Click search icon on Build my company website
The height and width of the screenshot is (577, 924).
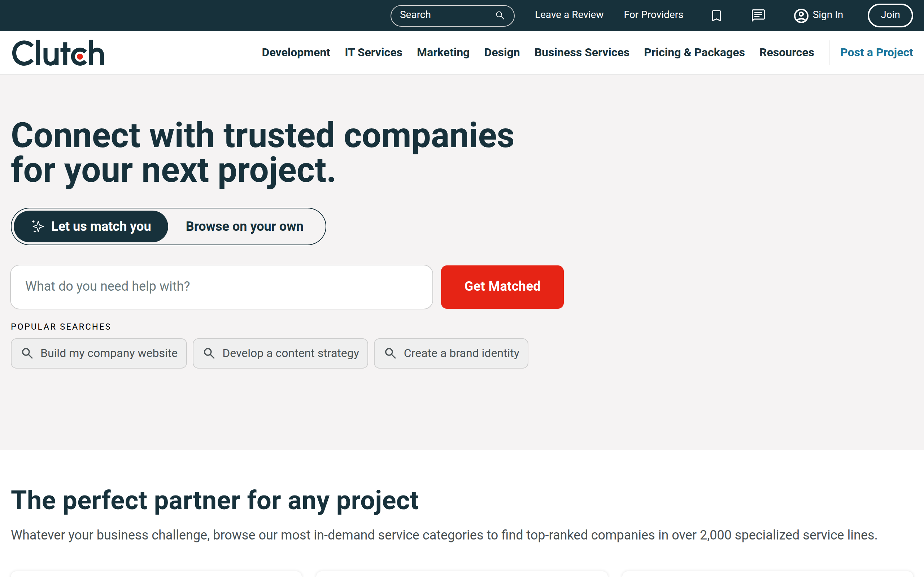(27, 353)
